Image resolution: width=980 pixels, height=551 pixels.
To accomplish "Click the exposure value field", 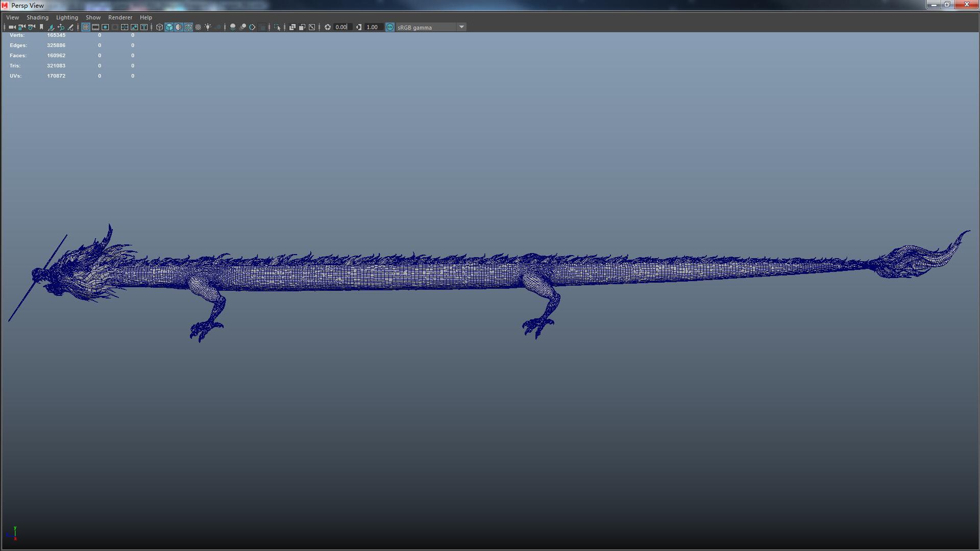I will [x=341, y=27].
